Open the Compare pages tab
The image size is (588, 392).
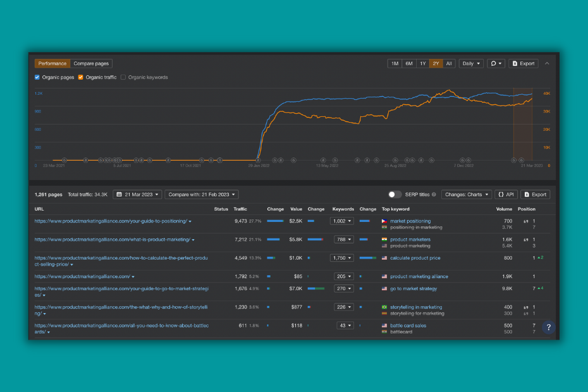91,63
